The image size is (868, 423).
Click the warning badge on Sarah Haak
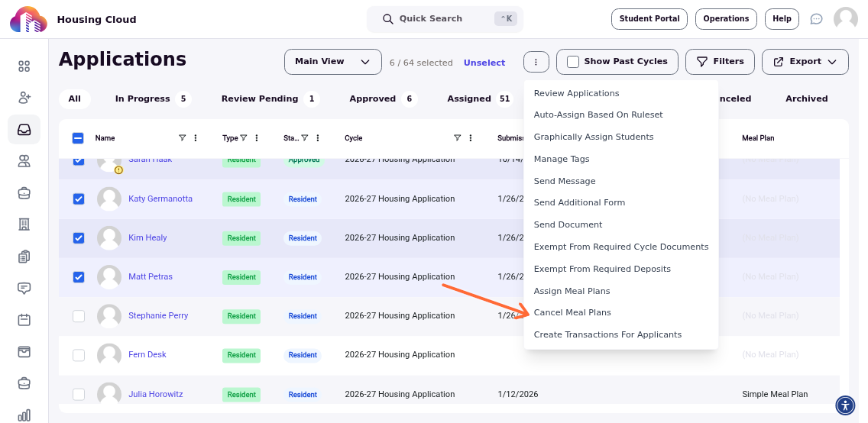point(118,170)
